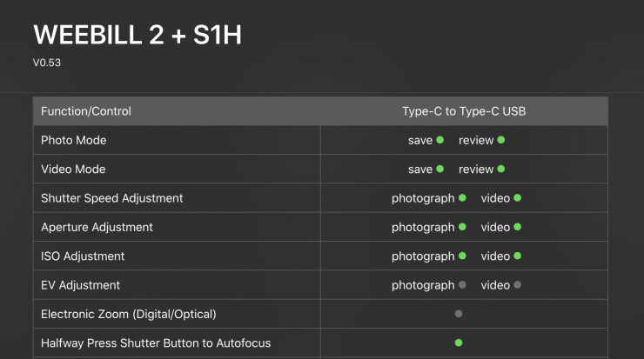The width and height of the screenshot is (644, 359).
Task: Click the Halfway Press Shutter Button to Autofocus label
Action: pyautogui.click(x=152, y=342)
